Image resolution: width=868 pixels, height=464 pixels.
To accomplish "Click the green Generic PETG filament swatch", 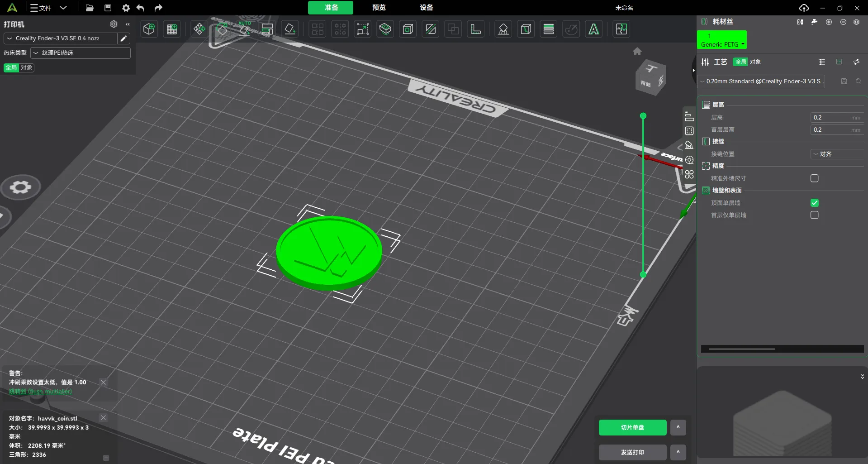I will (x=721, y=40).
